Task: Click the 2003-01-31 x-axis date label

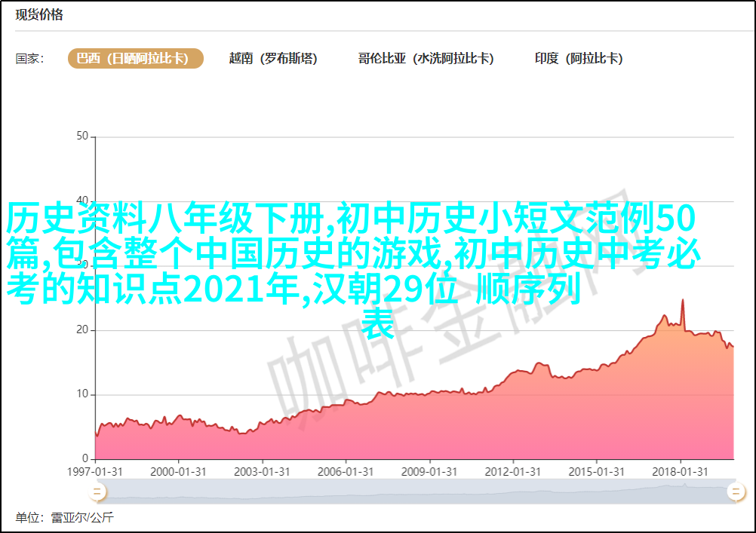Action: 263,471
